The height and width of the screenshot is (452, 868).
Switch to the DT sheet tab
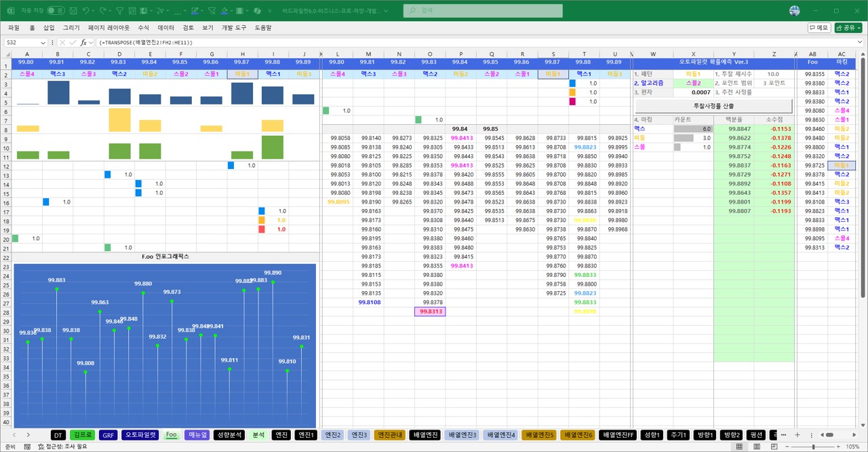pos(58,435)
